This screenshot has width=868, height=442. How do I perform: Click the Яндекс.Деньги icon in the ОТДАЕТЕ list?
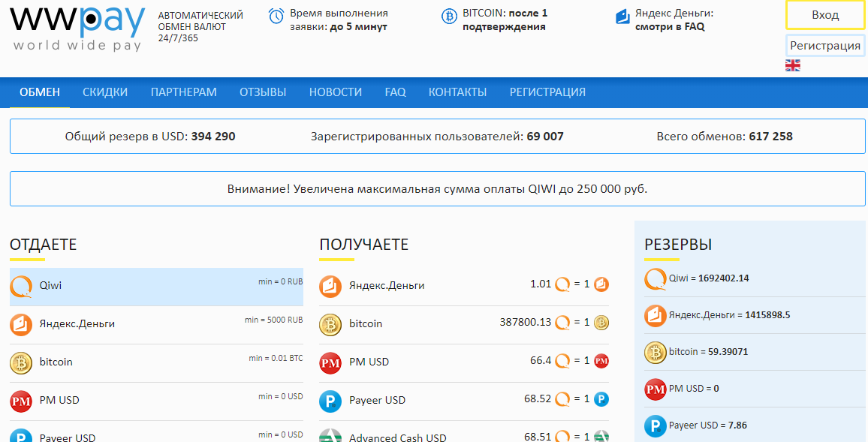(21, 324)
